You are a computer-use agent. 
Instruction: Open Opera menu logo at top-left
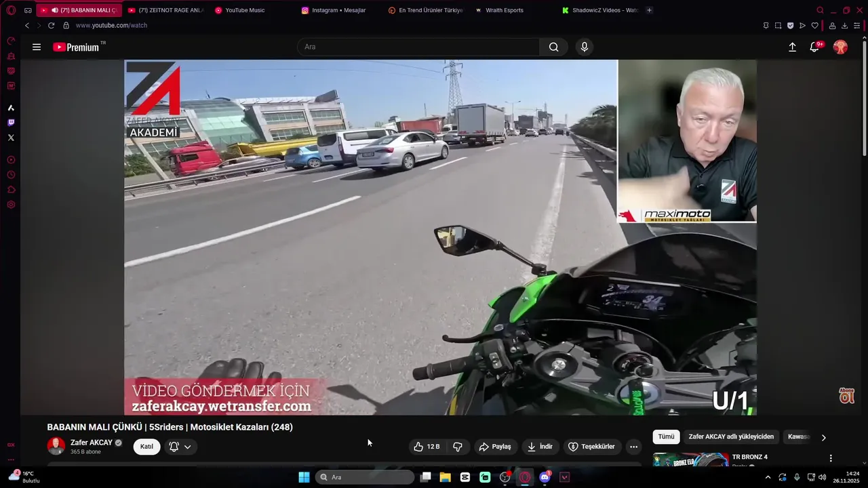tap(11, 10)
